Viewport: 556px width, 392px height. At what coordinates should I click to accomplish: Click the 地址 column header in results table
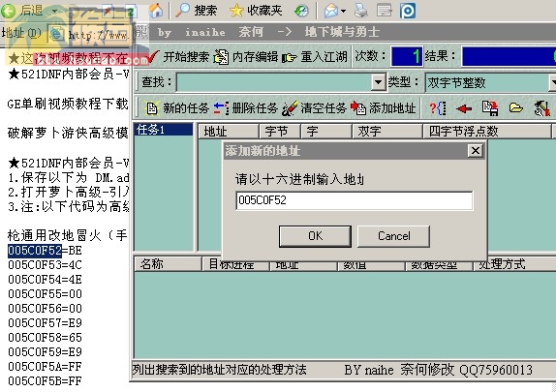click(x=228, y=132)
